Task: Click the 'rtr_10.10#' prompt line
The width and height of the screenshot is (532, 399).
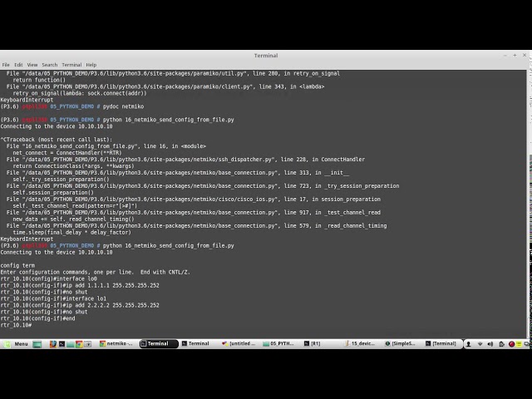Action: click(16, 325)
